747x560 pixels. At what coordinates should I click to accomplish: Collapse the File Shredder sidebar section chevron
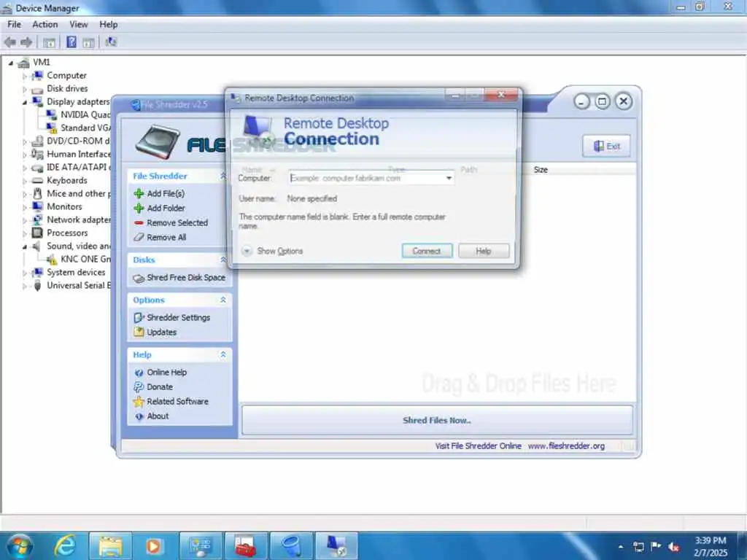223,176
